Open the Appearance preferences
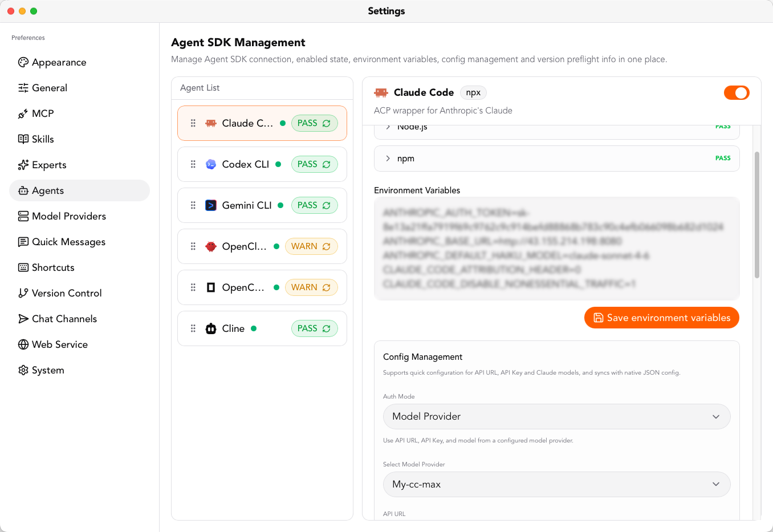The width and height of the screenshot is (773, 532). [x=79, y=62]
